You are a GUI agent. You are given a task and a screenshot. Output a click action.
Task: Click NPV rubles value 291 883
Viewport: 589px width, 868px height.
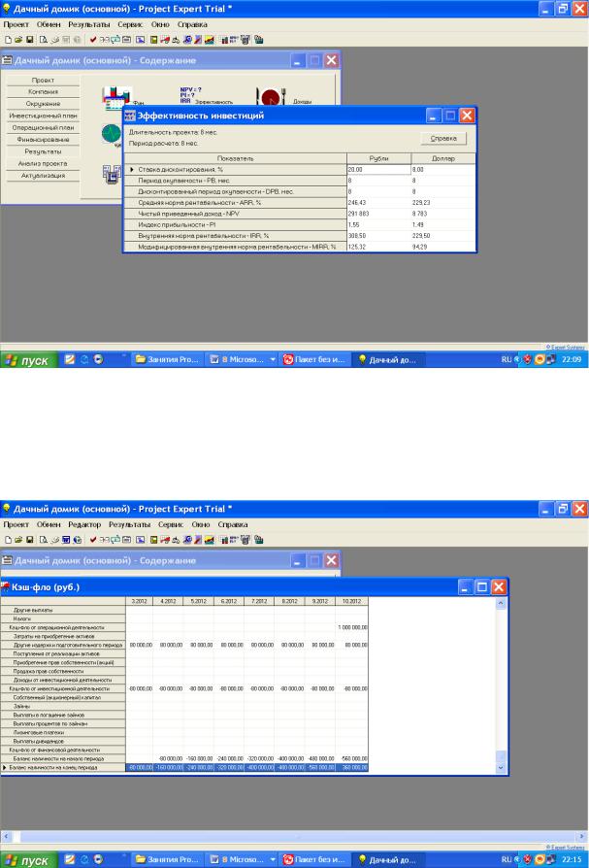pyautogui.click(x=378, y=214)
